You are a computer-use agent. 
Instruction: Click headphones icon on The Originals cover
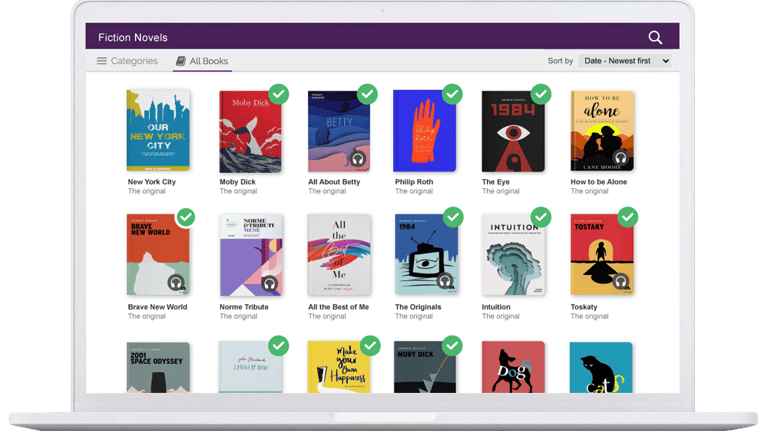click(445, 281)
